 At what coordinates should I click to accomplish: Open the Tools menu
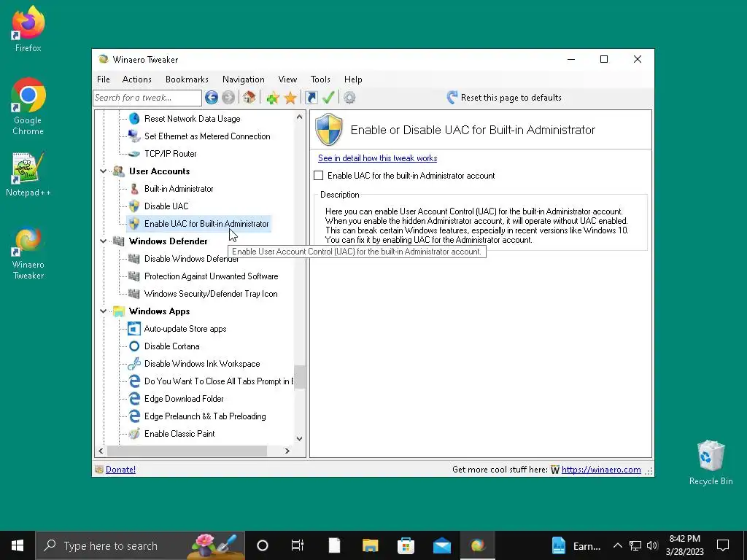point(320,79)
